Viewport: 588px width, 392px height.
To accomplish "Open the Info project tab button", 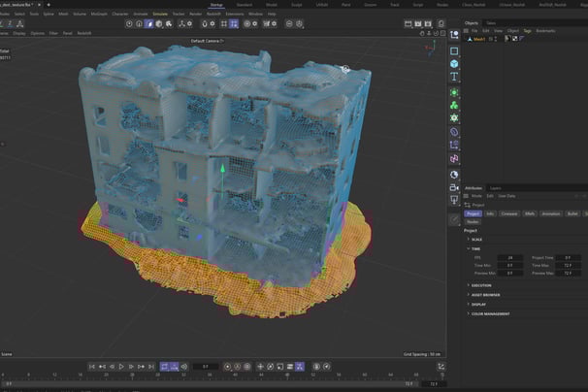I will click(x=490, y=213).
